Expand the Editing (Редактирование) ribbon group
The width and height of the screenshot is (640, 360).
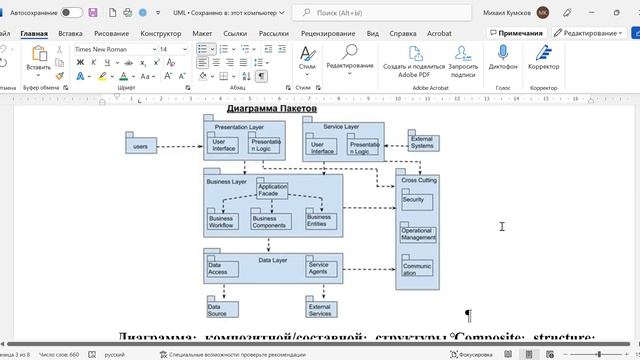point(350,60)
